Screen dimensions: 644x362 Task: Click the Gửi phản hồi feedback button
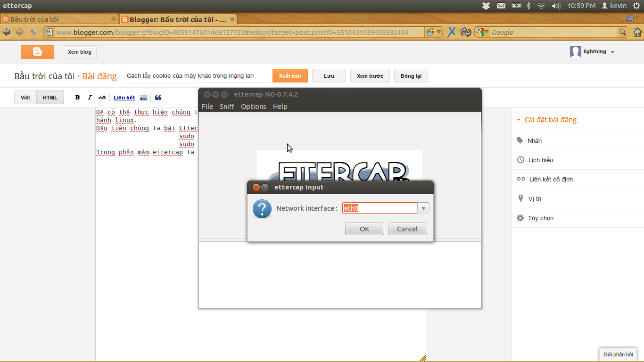[618, 354]
